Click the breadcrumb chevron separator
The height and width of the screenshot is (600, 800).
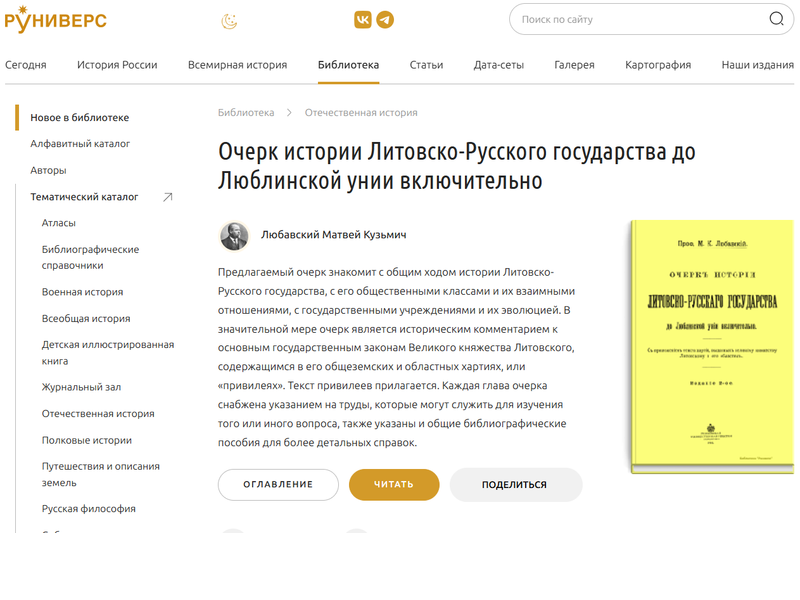pyautogui.click(x=289, y=113)
